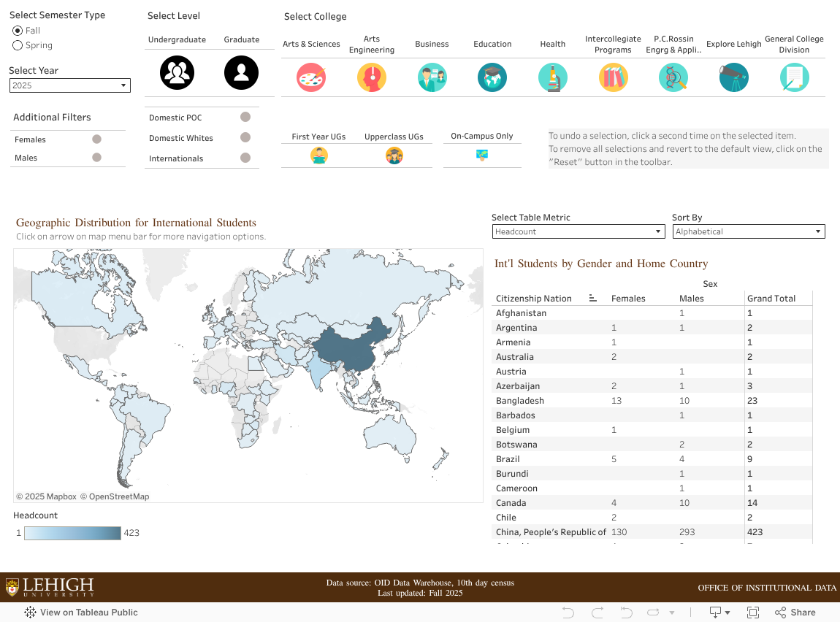Enable the Internationals filter
Image resolution: width=840 pixels, height=622 pixels.
245,158
